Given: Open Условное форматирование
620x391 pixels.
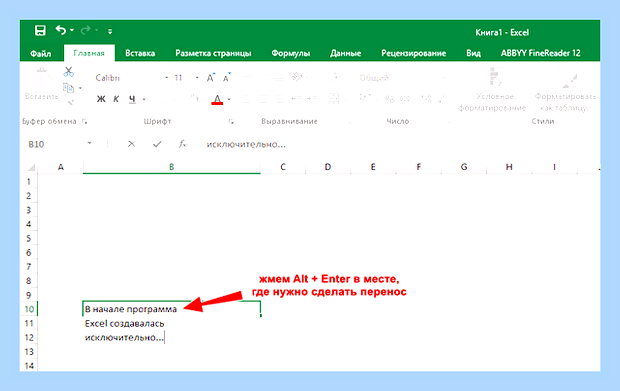Looking at the screenshot, I should (492, 90).
